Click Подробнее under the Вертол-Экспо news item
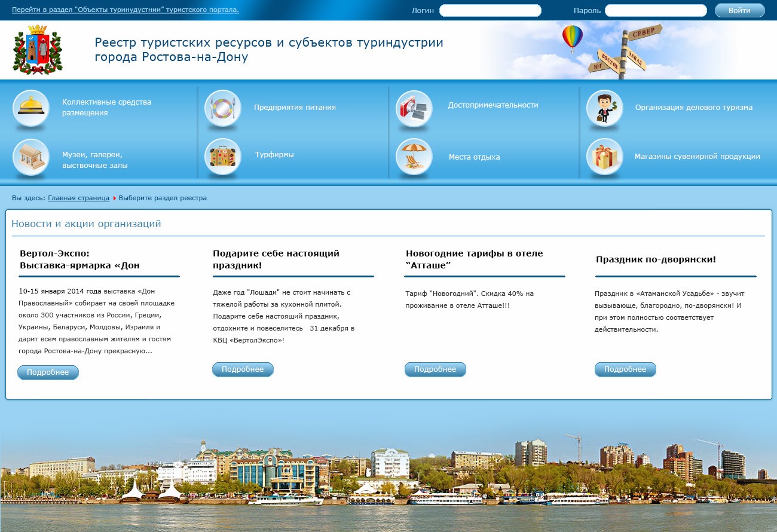Screen dimensions: 777x532 click(x=48, y=372)
